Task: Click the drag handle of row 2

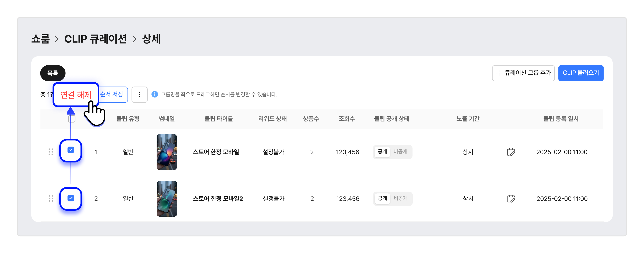Action: tap(51, 199)
